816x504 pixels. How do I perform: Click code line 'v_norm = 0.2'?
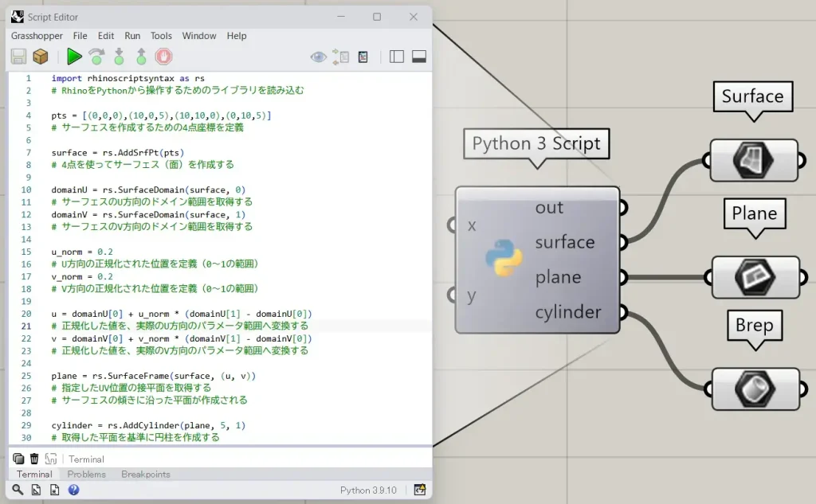[82, 277]
